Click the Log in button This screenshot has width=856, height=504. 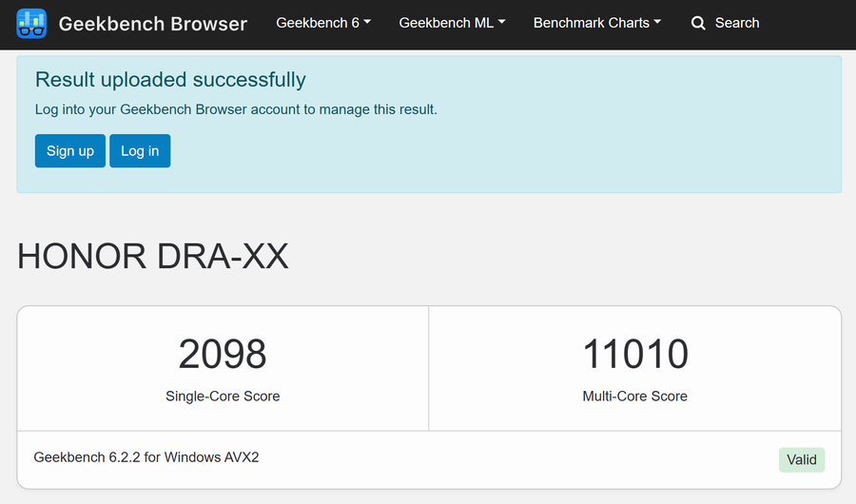tap(140, 150)
